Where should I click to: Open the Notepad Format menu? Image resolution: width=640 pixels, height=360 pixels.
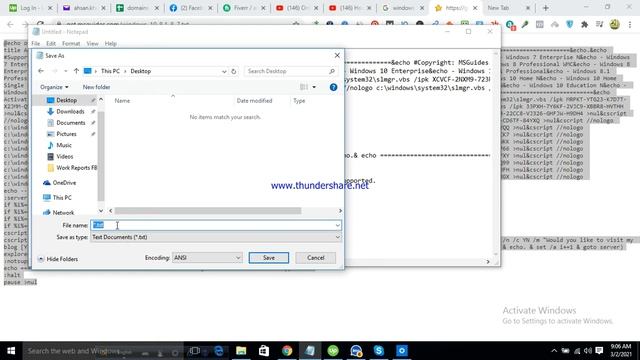click(71, 43)
